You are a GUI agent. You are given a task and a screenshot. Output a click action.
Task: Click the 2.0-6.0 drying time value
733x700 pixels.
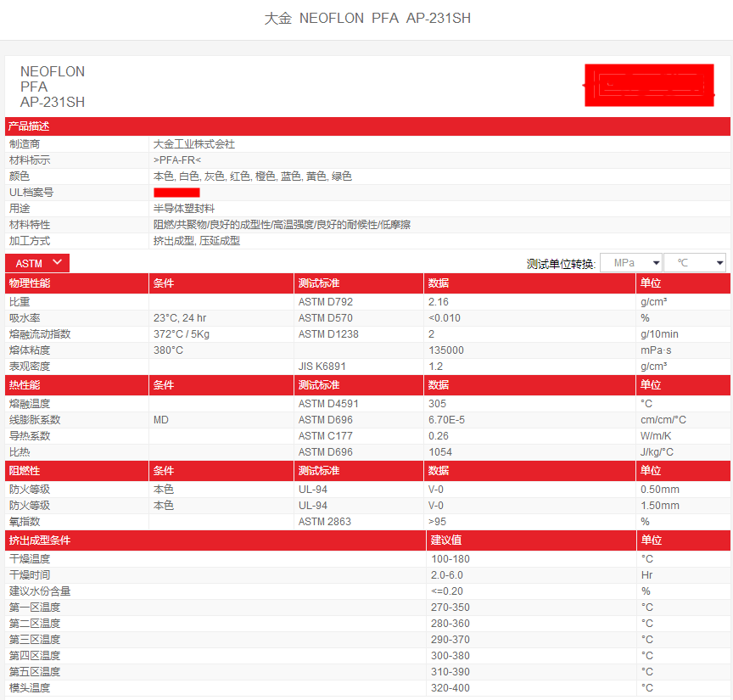tap(447, 575)
